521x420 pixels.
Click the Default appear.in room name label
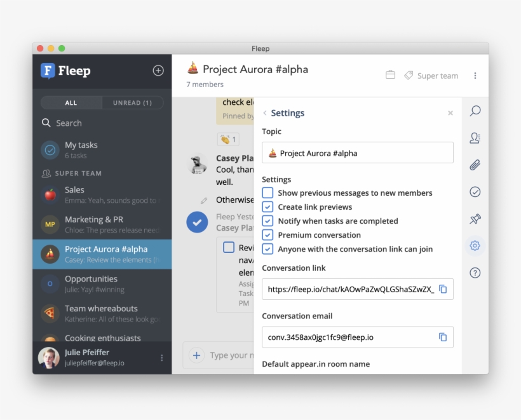coord(316,364)
